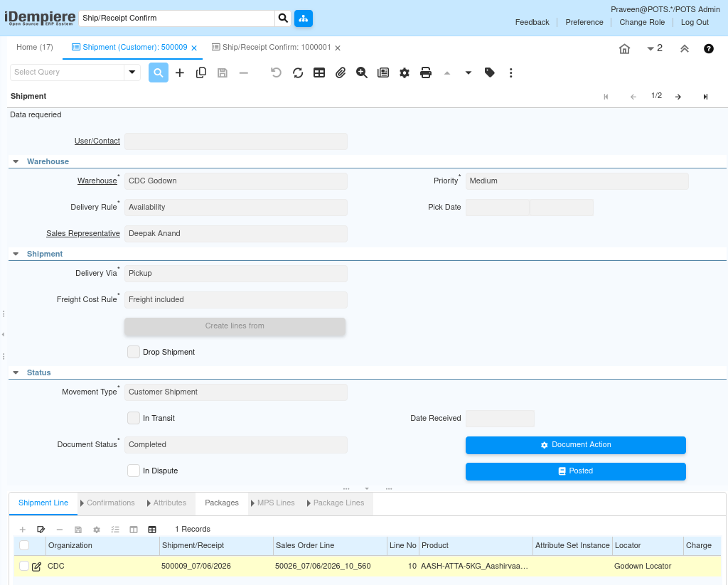
Task: Collapse header with double-chevron icon
Action: tap(685, 49)
